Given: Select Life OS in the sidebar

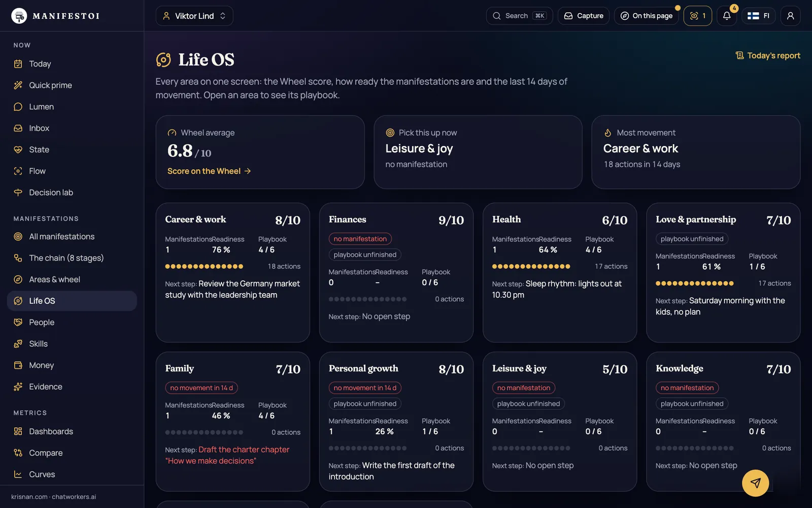Looking at the screenshot, I should click(72, 301).
